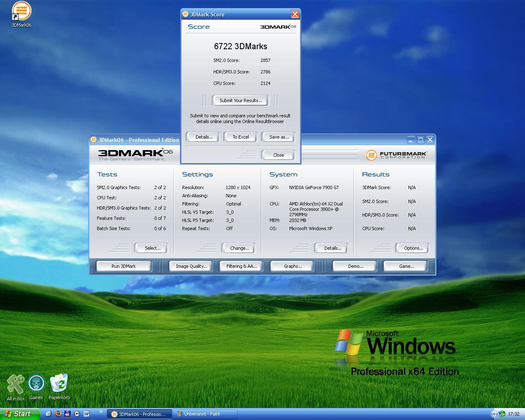Open the 3DMark06 desktop shortcut
Viewport: 525px width, 420px height.
pyautogui.click(x=21, y=14)
